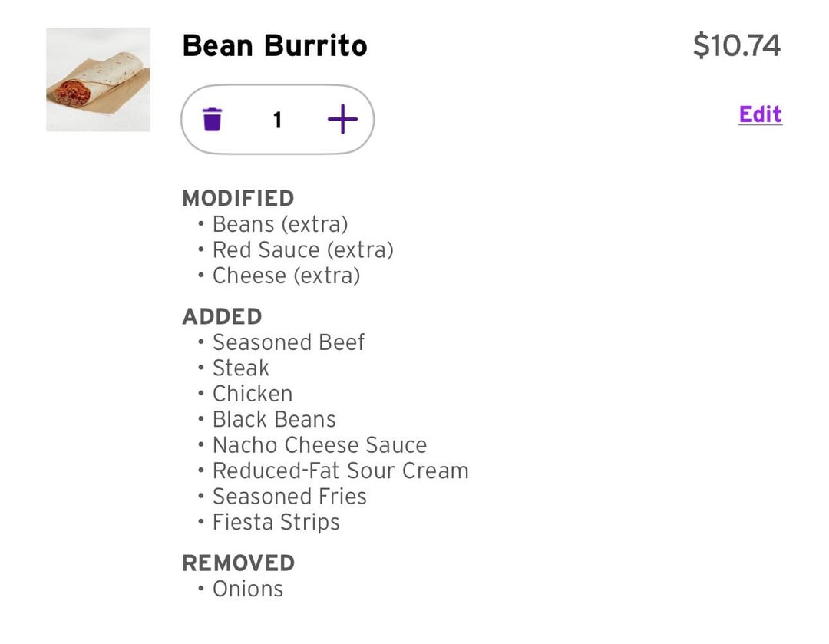Click the trash icon to remove the burrito
Image resolution: width=829 pixels, height=644 pixels.
(x=212, y=120)
